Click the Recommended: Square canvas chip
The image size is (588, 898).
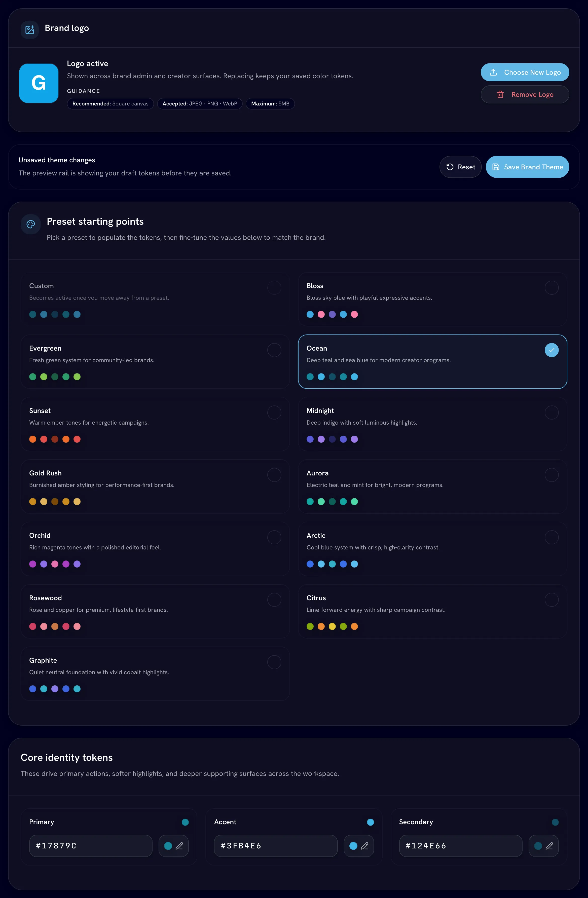pos(111,104)
